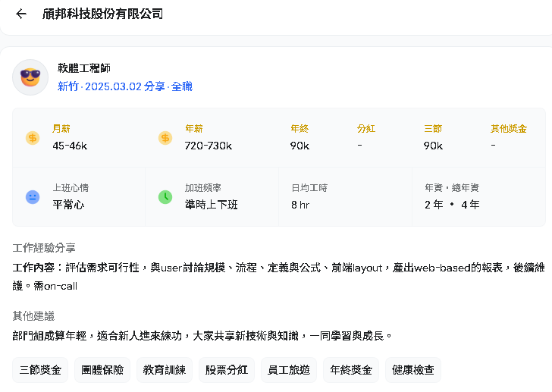Click the 其他建議 heading
552x392 pixels.
(x=34, y=316)
